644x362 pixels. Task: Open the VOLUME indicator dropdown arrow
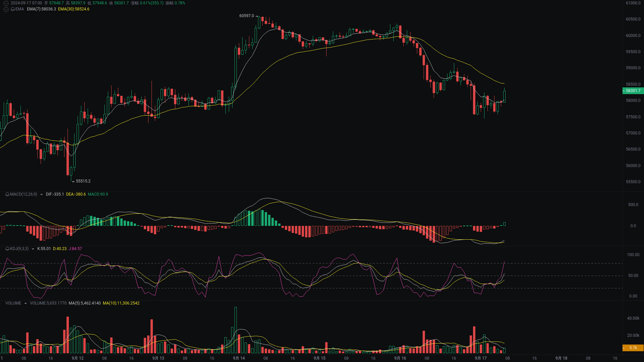(x=25, y=303)
